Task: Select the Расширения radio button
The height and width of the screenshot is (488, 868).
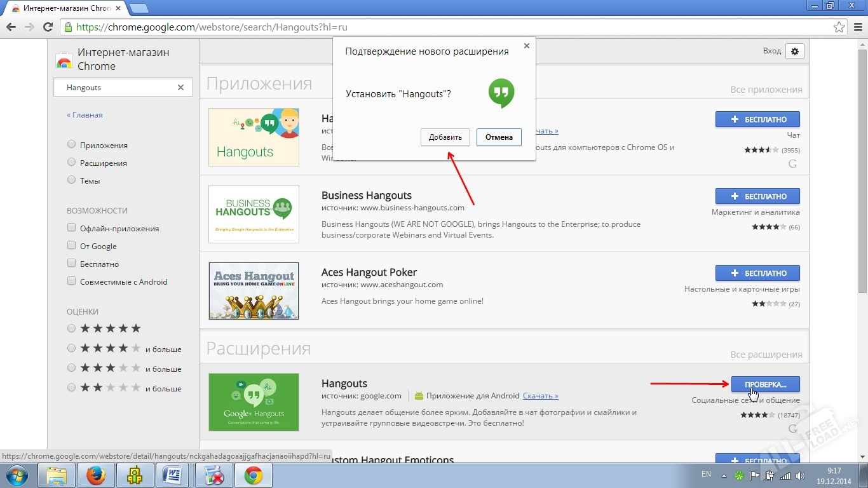Action: (71, 163)
